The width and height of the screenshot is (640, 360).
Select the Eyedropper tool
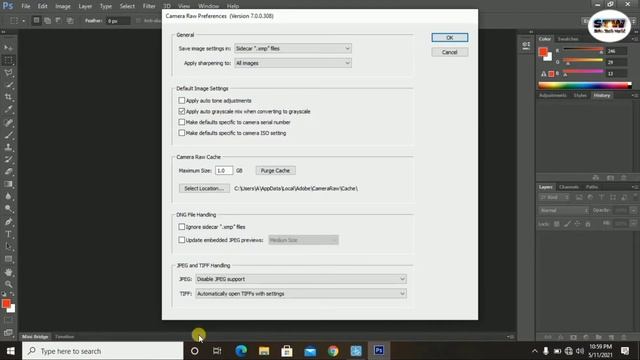pyautogui.click(x=8, y=109)
